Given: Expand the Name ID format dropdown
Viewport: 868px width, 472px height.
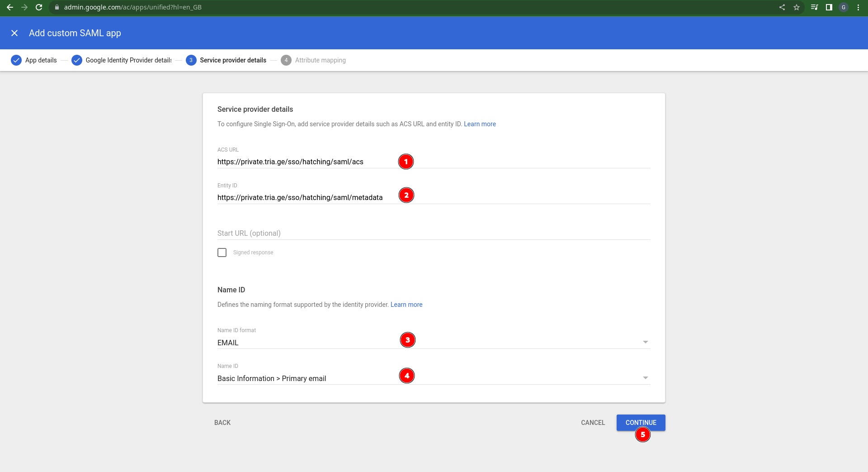Looking at the screenshot, I should click(645, 342).
